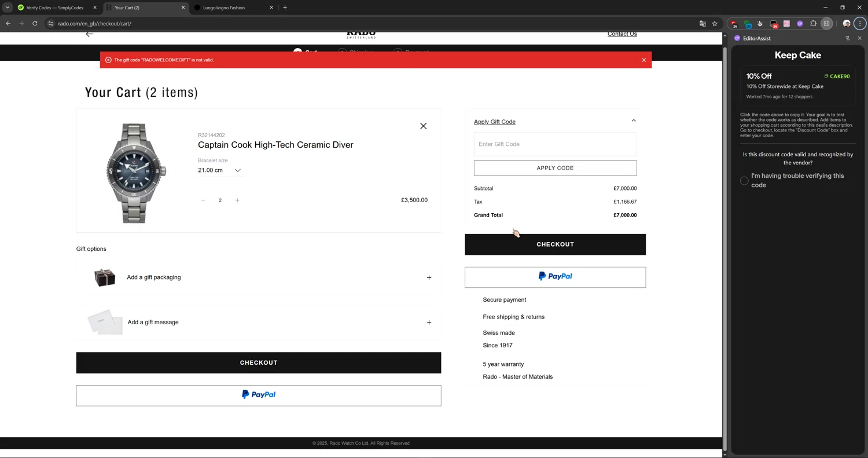This screenshot has height=458, width=868.
Task: Copy the CAKE90 coupon code
Action: (837, 76)
